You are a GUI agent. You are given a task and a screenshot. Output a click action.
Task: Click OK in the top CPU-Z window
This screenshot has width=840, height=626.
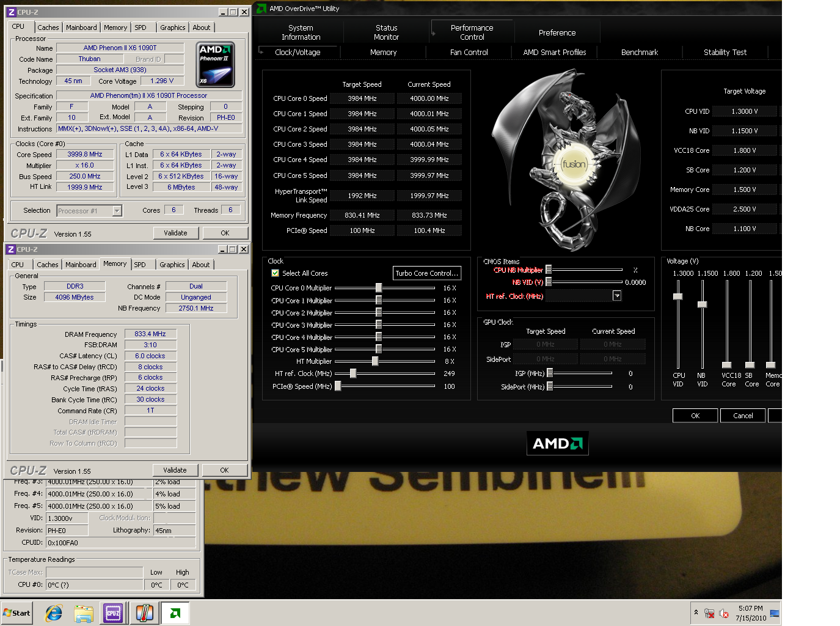(x=225, y=233)
